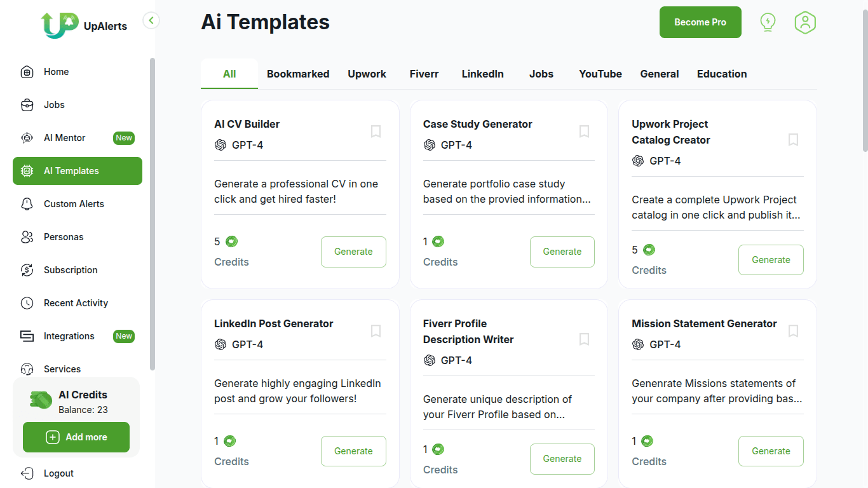Screen dimensions: 868x488
Task: Open the Subscription page
Action: click(71, 270)
